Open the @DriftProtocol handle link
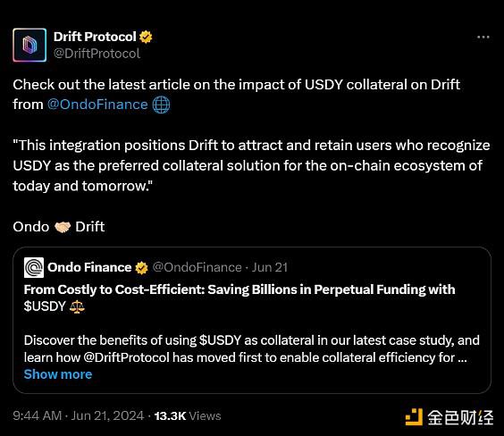Image resolution: width=504 pixels, height=436 pixels. click(x=97, y=54)
